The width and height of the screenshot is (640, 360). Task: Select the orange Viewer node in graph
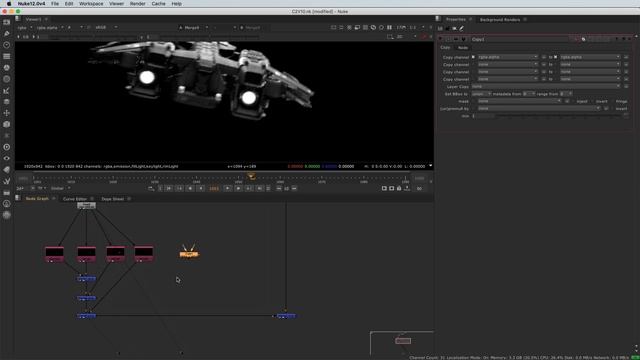pos(189,253)
